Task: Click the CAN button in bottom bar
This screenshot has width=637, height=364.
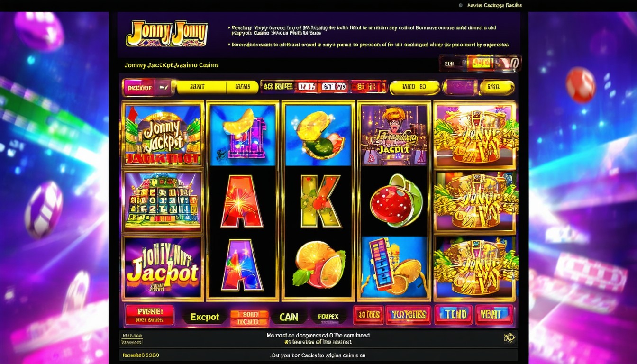Action: [x=289, y=317]
